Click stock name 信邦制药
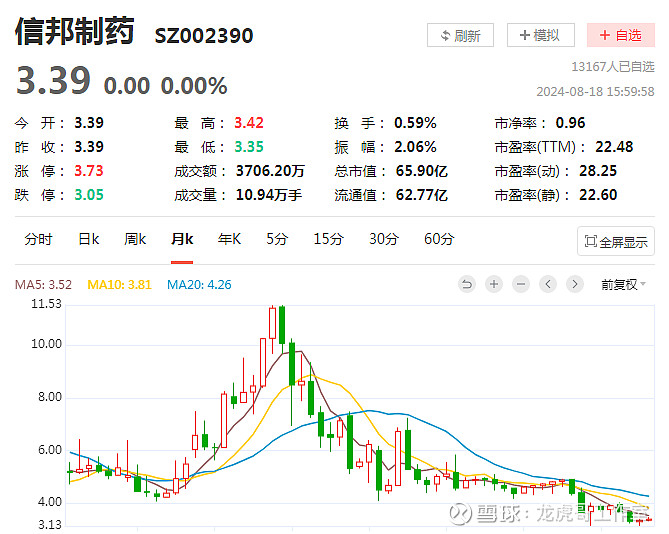The width and height of the screenshot is (669, 534). [75, 31]
